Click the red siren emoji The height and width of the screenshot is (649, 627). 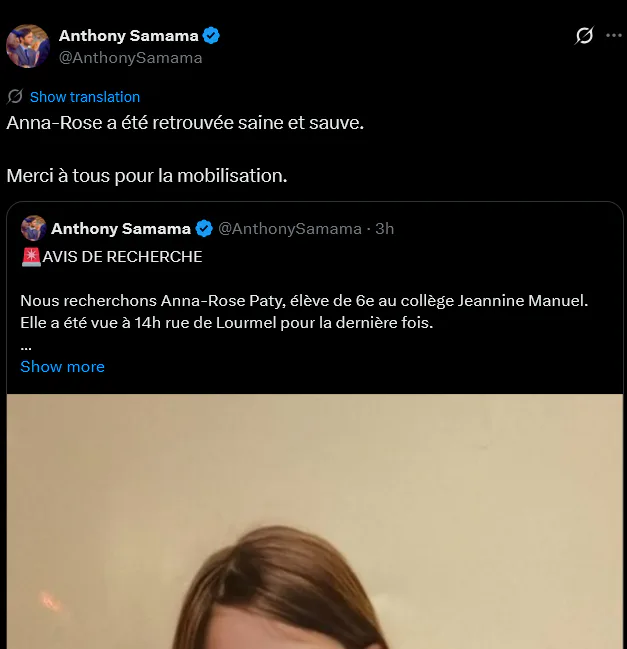tap(31, 257)
